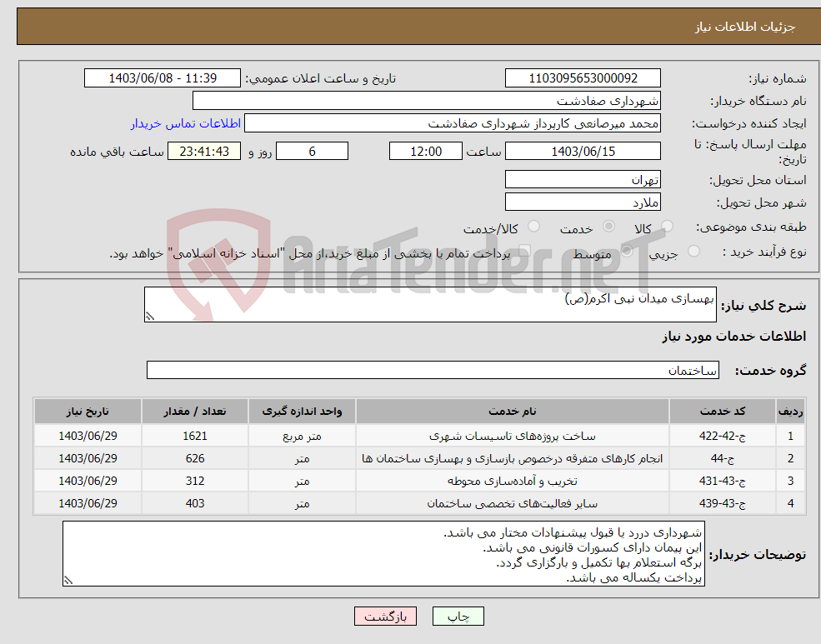Click service code ج-43-431
Image resolution: width=821 pixels, height=644 pixels.
tap(722, 481)
